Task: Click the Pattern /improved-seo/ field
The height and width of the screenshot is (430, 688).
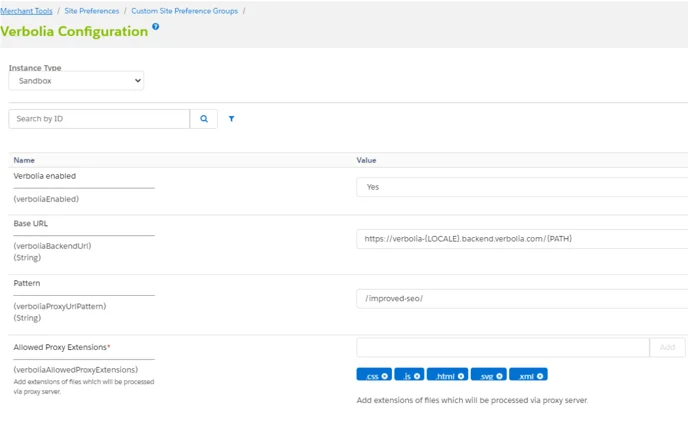Action: pyautogui.click(x=522, y=298)
